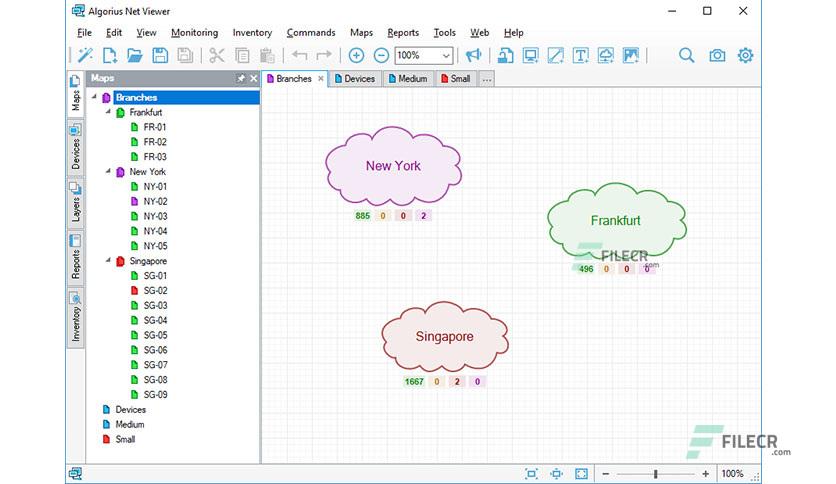Click the open folder toolbar icon
This screenshot has width=836, height=484.
pos(135,55)
